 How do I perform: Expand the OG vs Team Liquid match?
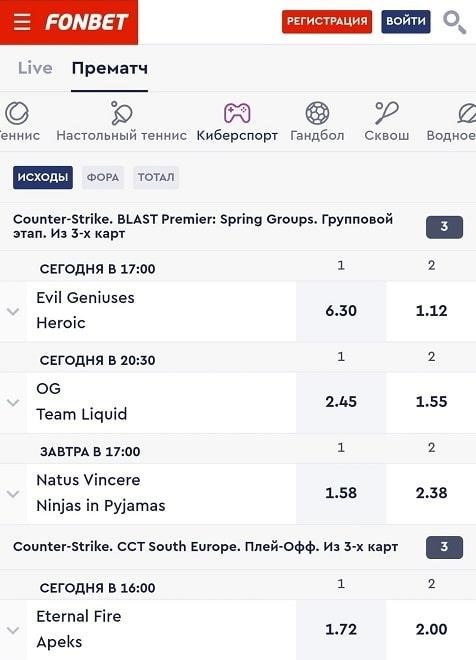(13, 402)
